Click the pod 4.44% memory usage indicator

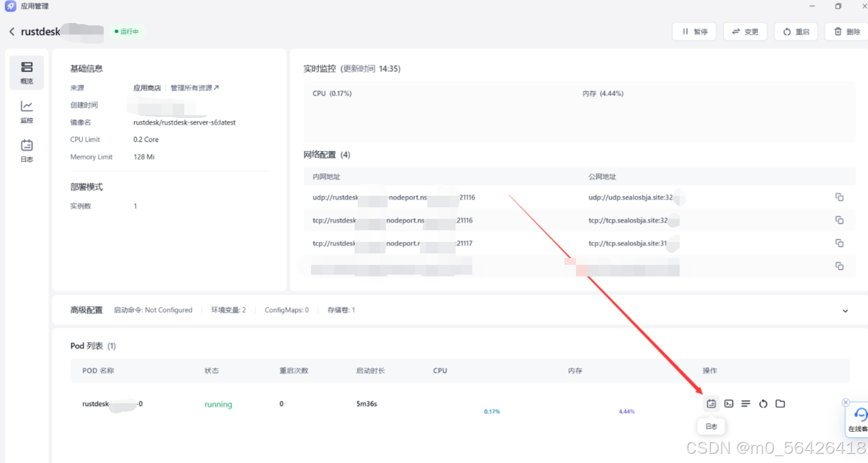(x=626, y=412)
